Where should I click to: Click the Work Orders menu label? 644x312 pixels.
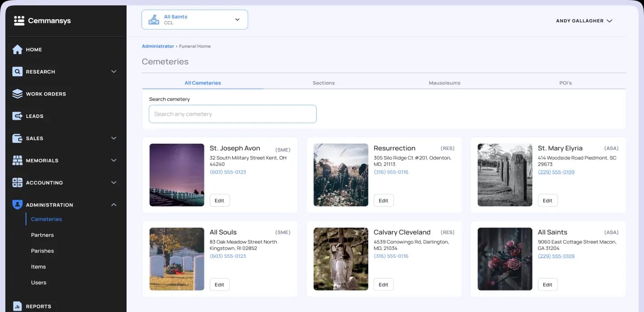[x=46, y=94]
